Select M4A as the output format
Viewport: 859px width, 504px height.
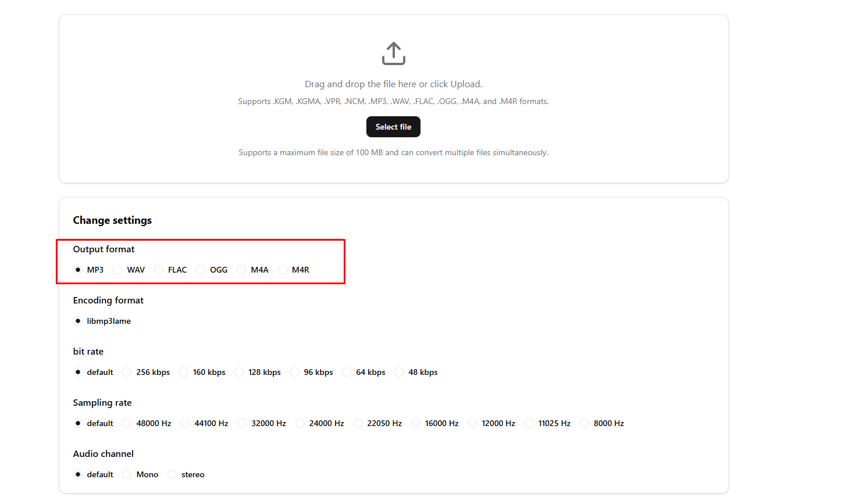tap(241, 269)
